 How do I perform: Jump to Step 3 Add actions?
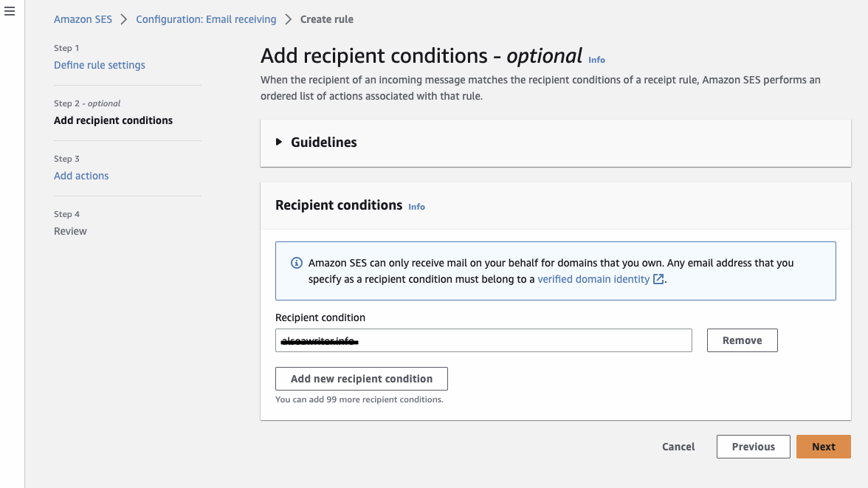[81, 176]
